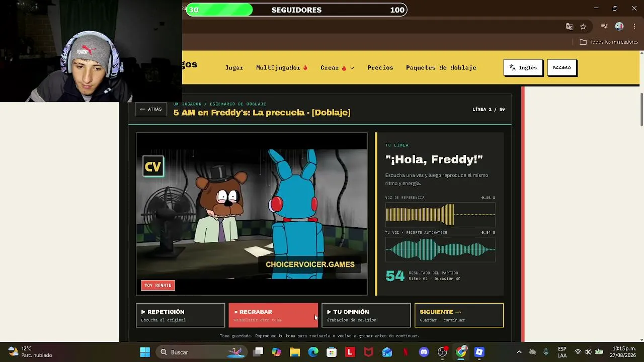Click the Toy Bonnie character tag
Screen dimensions: 644x362
158,286
